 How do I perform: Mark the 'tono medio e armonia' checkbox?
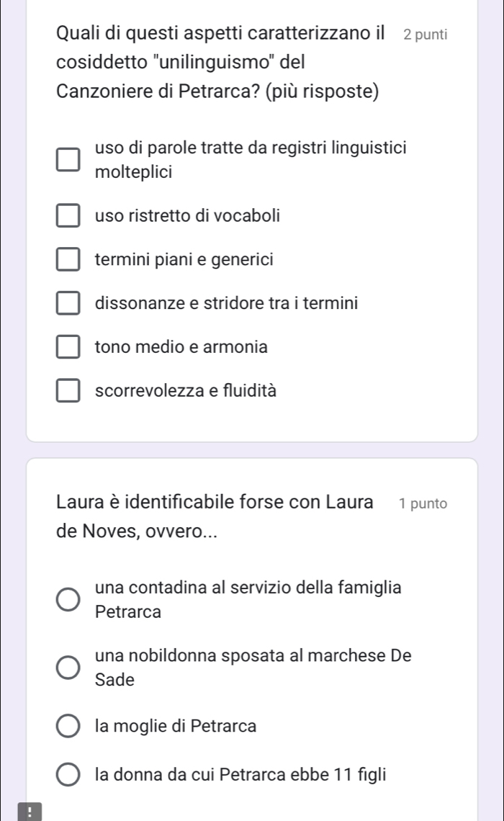tap(69, 348)
